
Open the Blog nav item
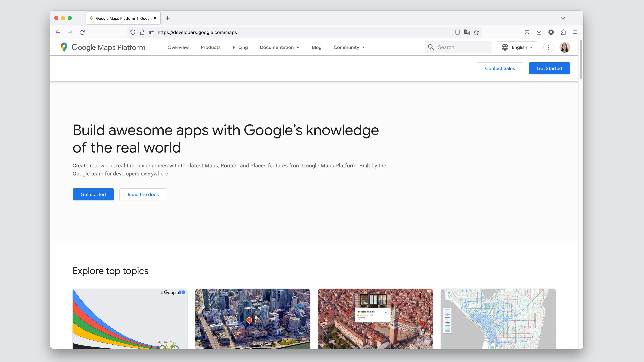coord(316,47)
